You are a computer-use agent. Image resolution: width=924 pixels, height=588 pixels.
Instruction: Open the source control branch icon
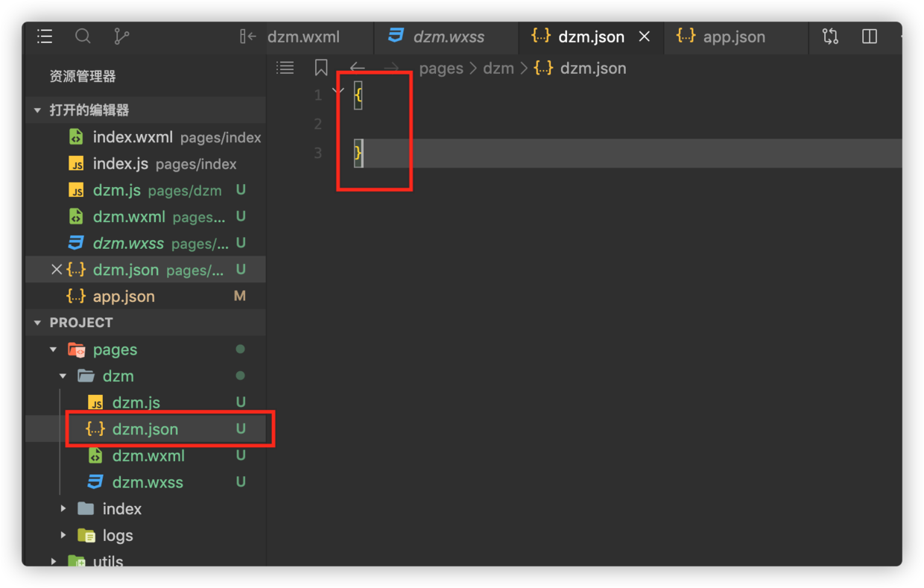click(121, 36)
